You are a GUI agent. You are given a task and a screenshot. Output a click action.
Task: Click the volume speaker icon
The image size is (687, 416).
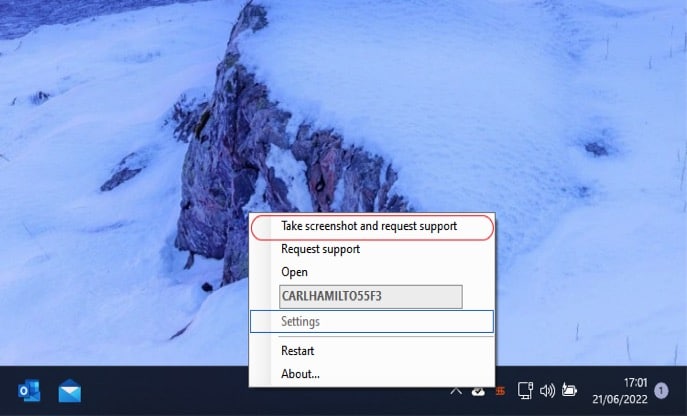pyautogui.click(x=547, y=391)
